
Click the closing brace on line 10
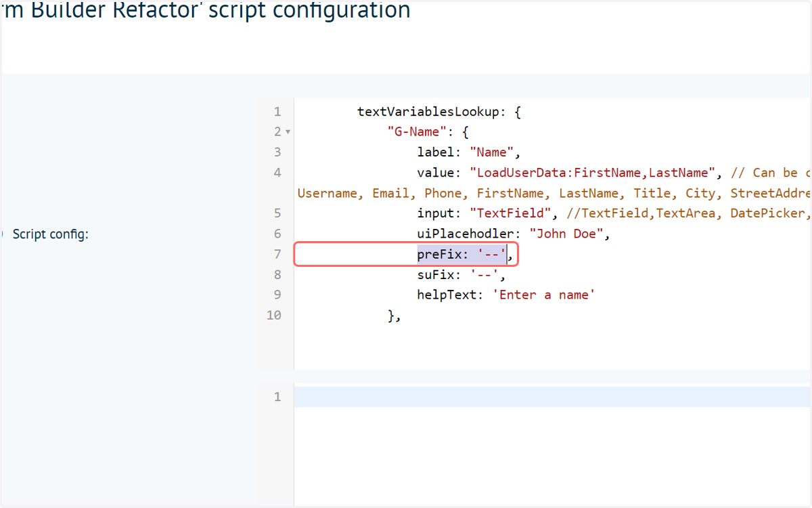pos(394,315)
